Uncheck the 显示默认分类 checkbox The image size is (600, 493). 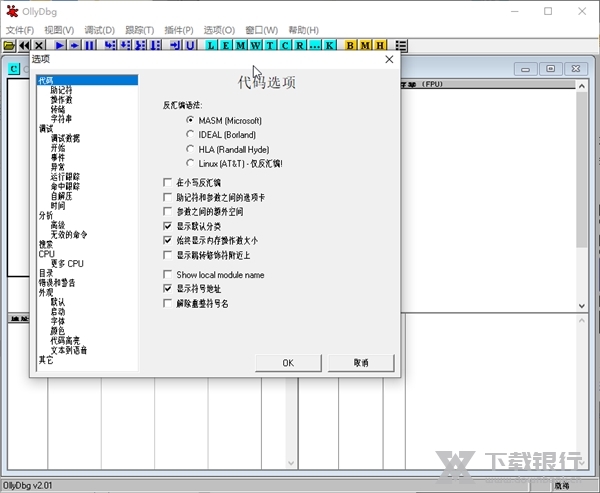point(167,226)
